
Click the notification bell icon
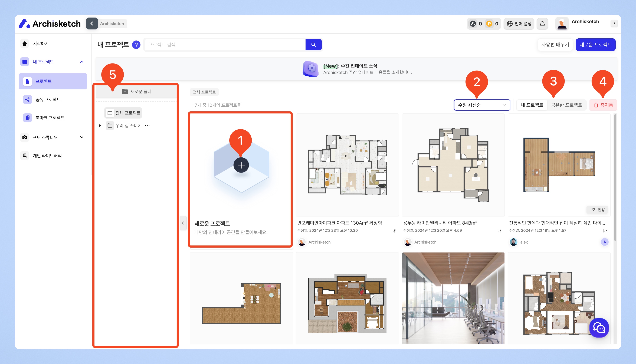coord(542,23)
